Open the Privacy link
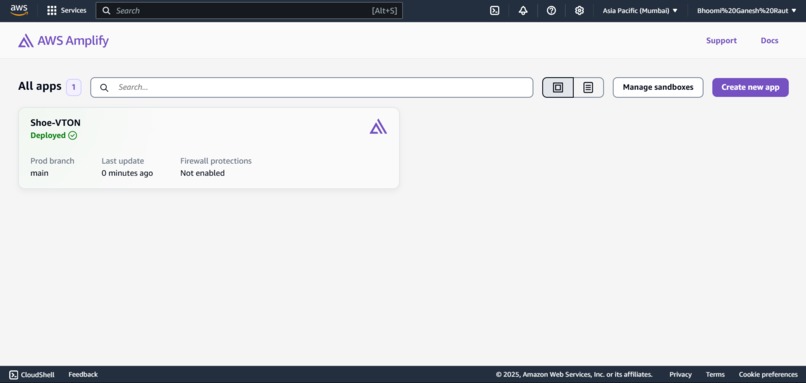The height and width of the screenshot is (383, 806). (x=680, y=374)
